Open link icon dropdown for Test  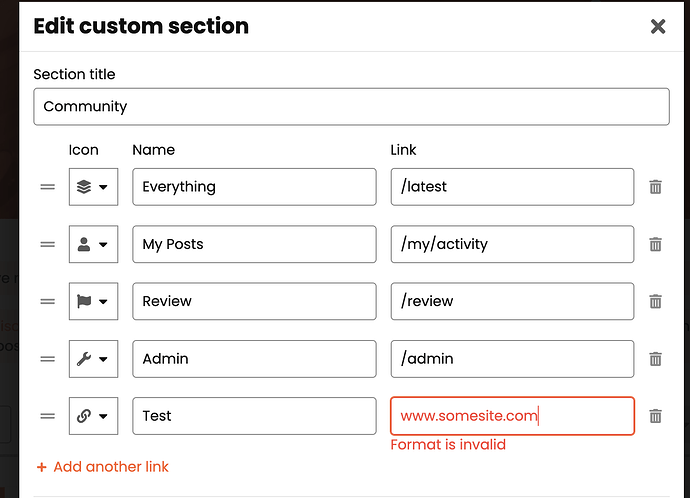click(x=93, y=416)
